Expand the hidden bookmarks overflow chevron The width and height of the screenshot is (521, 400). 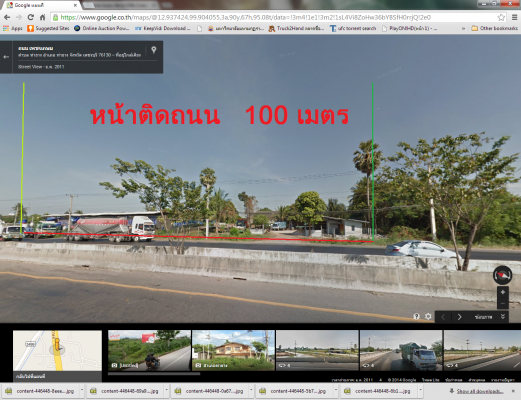(x=463, y=29)
